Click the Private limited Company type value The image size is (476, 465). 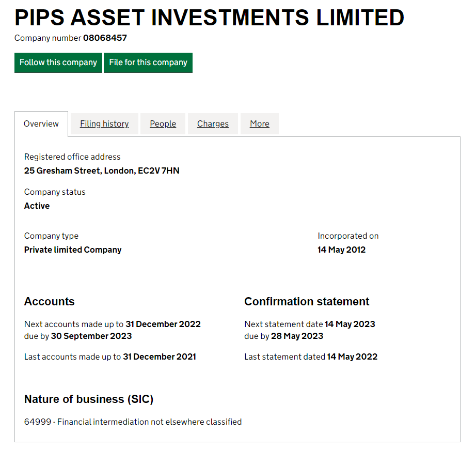point(73,250)
